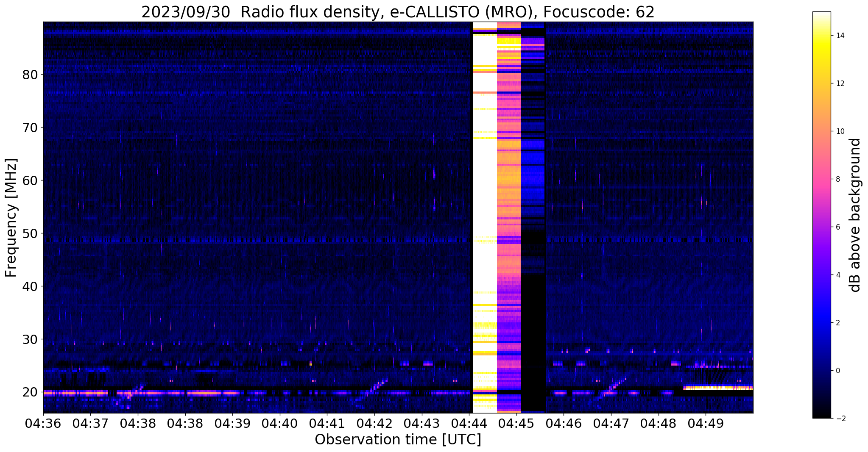
Task: Select the 04:41 time tick label
Action: (327, 423)
